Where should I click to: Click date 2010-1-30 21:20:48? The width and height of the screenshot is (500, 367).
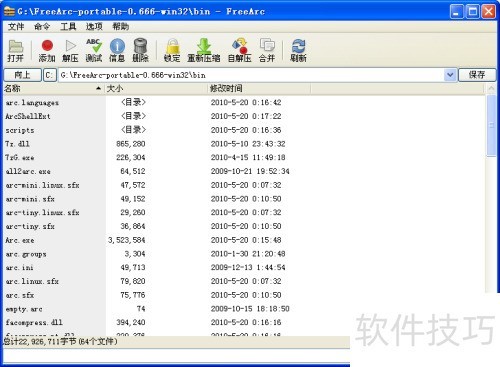coord(248,254)
